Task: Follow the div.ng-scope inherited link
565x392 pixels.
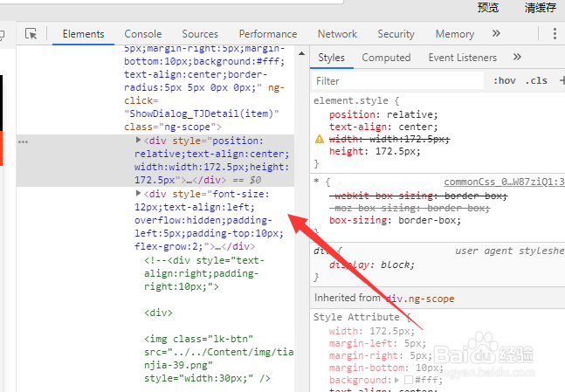Action: (x=420, y=299)
